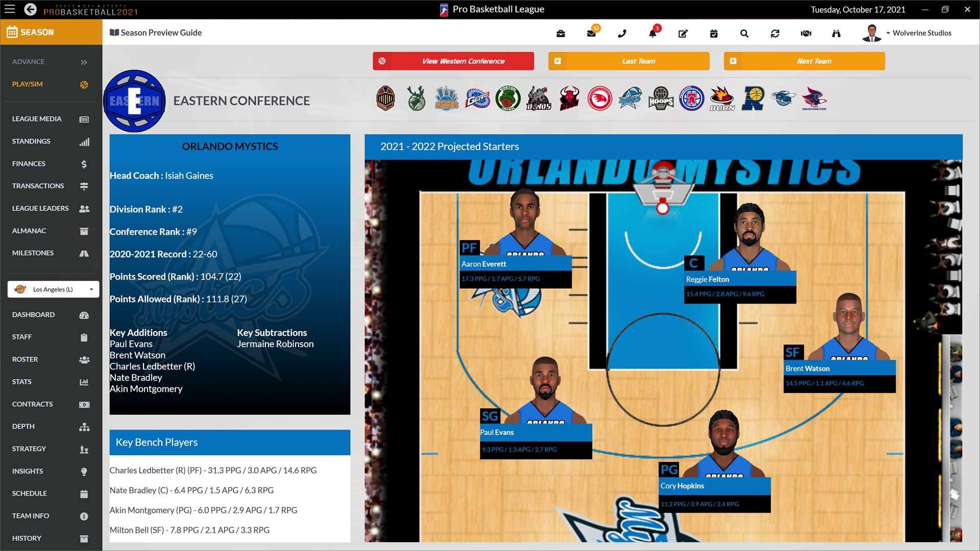Open the inbox with 13 messages

pyautogui.click(x=591, y=33)
